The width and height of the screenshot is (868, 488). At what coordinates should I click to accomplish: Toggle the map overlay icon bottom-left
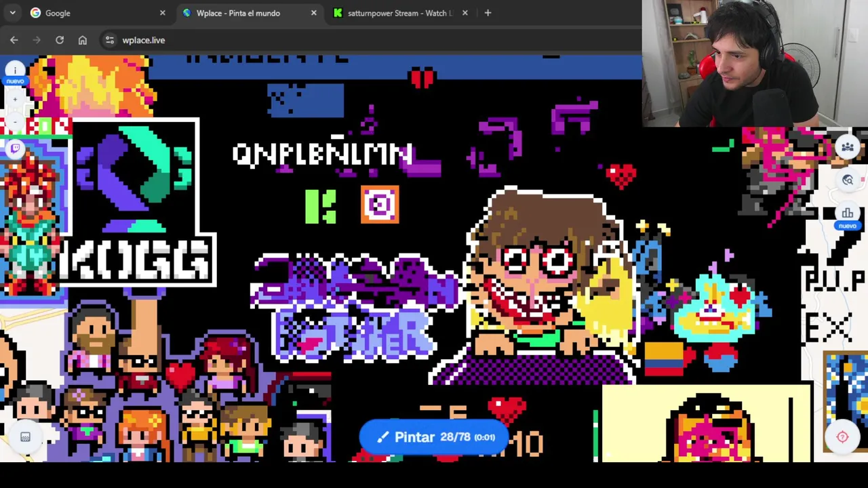25,437
